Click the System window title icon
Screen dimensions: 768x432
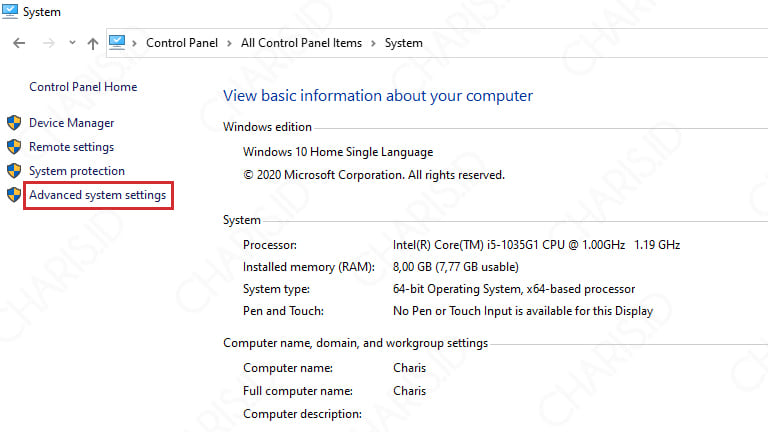click(x=10, y=11)
